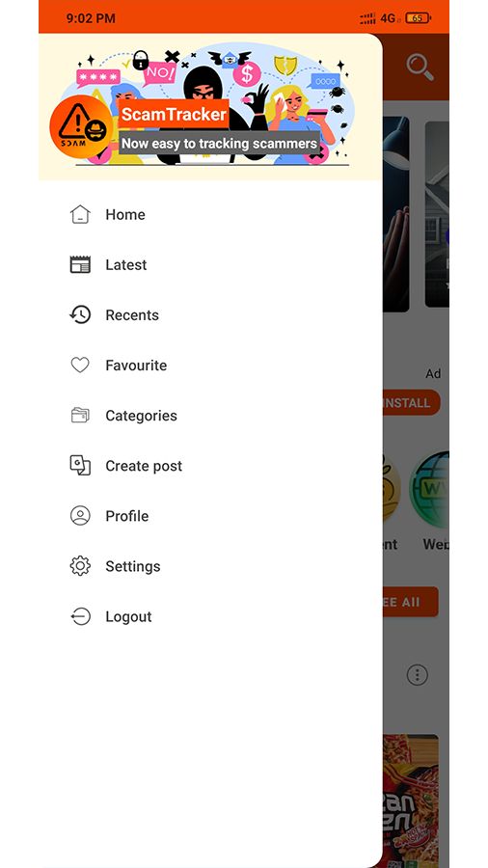The height and width of the screenshot is (868, 488).
Task: Click the Logout arrow icon
Action: click(80, 616)
